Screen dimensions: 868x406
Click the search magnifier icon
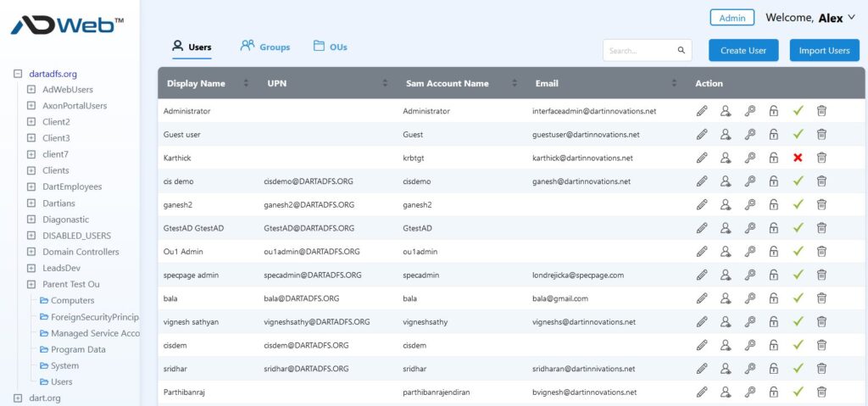[x=682, y=50]
